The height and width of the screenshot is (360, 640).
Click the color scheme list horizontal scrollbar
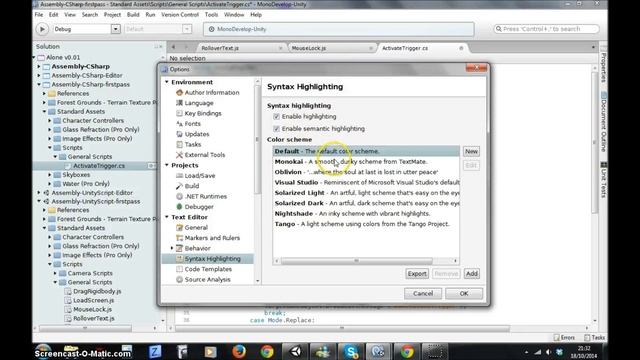pyautogui.click(x=356, y=261)
